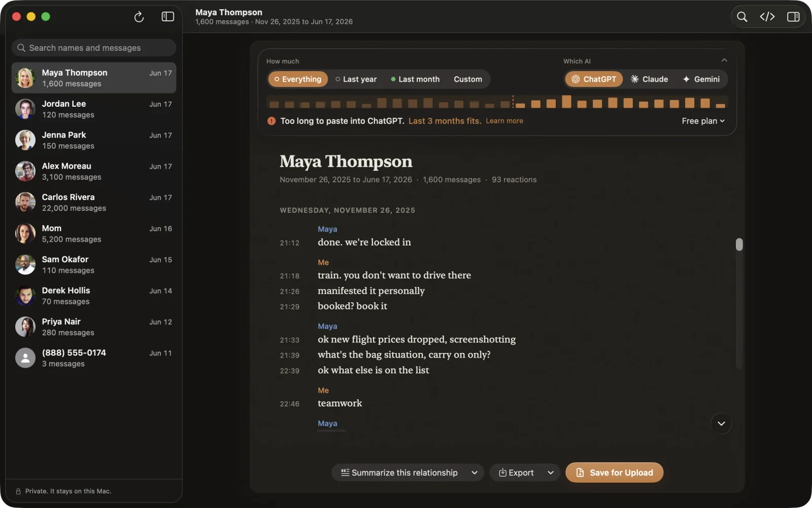Image resolution: width=812 pixels, height=508 pixels.
Task: Click the generic avatar for (888) 555-0174
Action: (x=25, y=358)
